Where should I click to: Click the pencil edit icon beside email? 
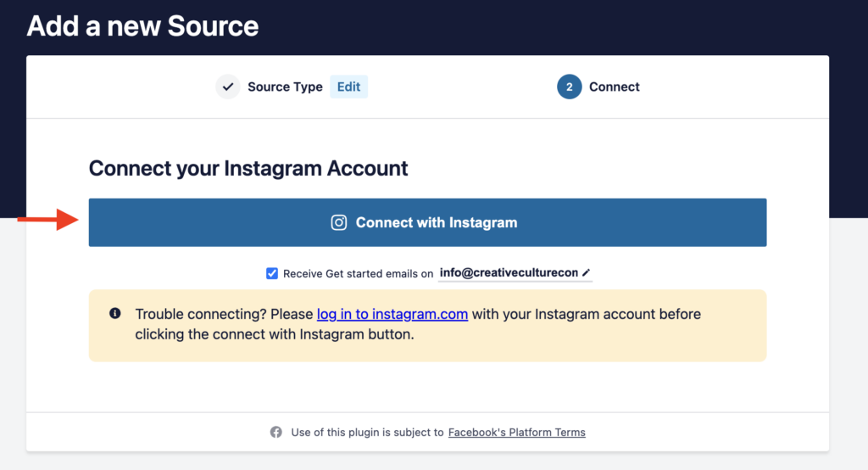point(587,272)
